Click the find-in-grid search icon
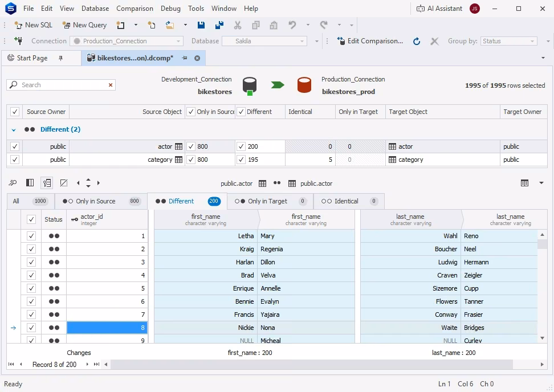This screenshot has width=554, height=392. (x=13, y=183)
